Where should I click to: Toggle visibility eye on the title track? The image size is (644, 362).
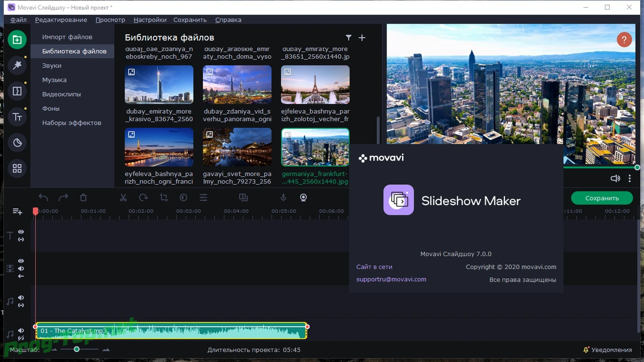21,231
